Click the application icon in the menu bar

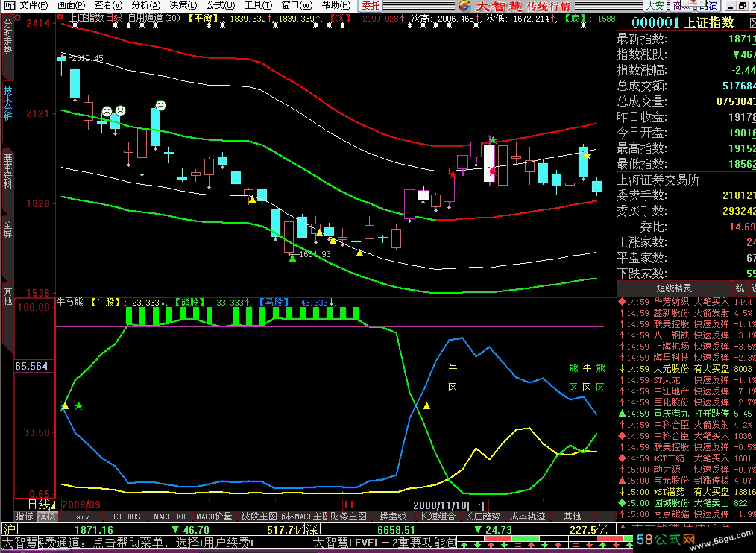point(9,6)
